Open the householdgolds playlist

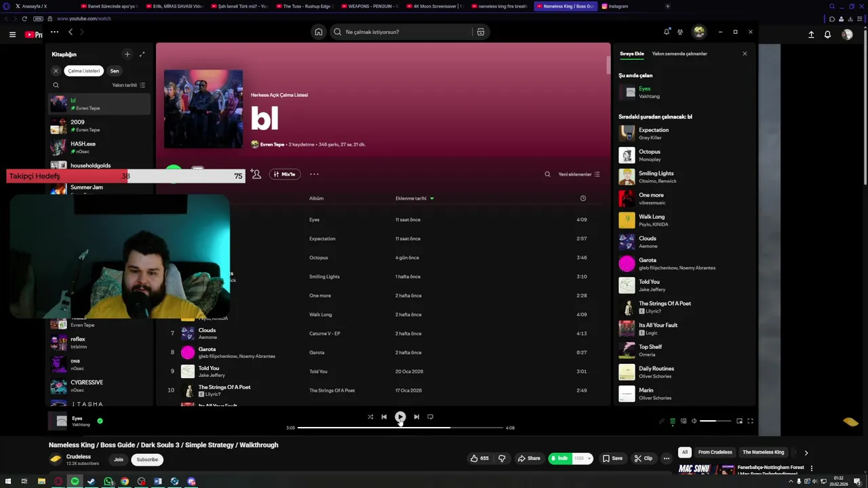(100, 165)
